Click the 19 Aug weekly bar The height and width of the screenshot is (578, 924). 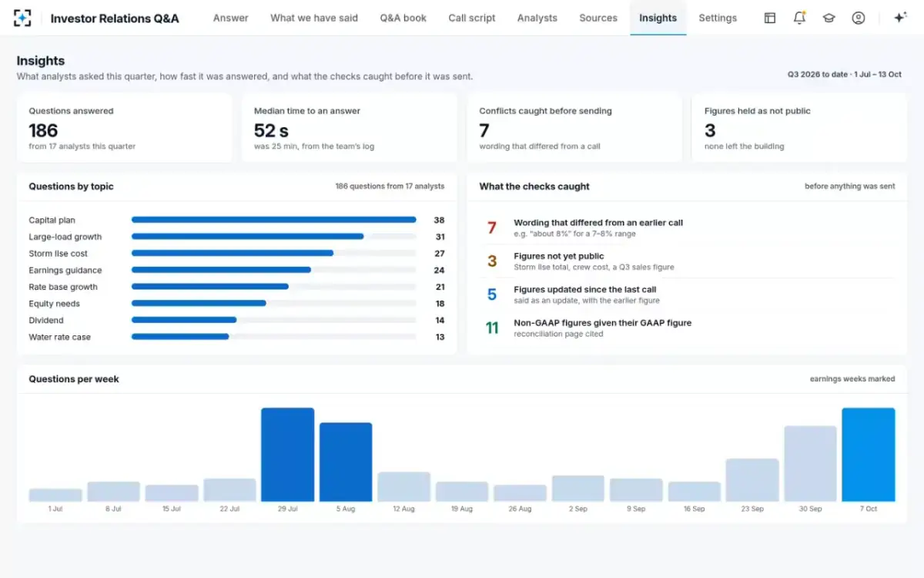pyautogui.click(x=462, y=492)
